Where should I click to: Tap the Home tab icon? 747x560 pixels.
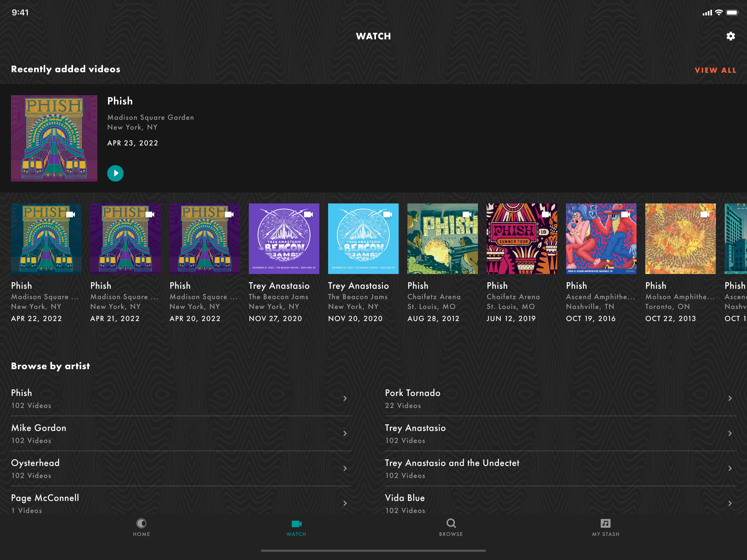point(141,524)
